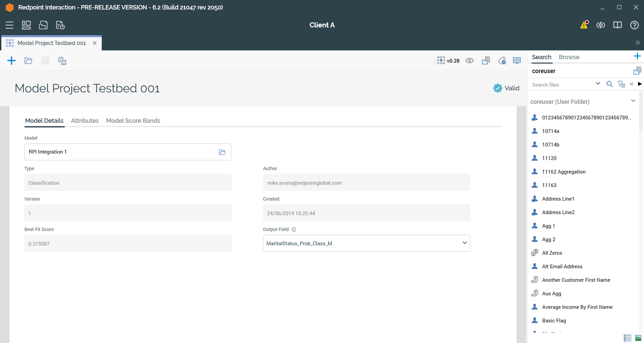Toggle the eye view icon in toolbar
Screen dimensions: 644x343
point(469,61)
